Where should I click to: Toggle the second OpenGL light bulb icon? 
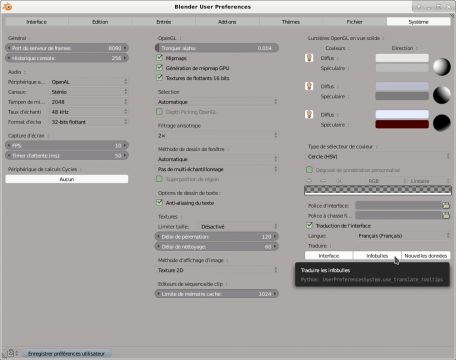[309, 86]
